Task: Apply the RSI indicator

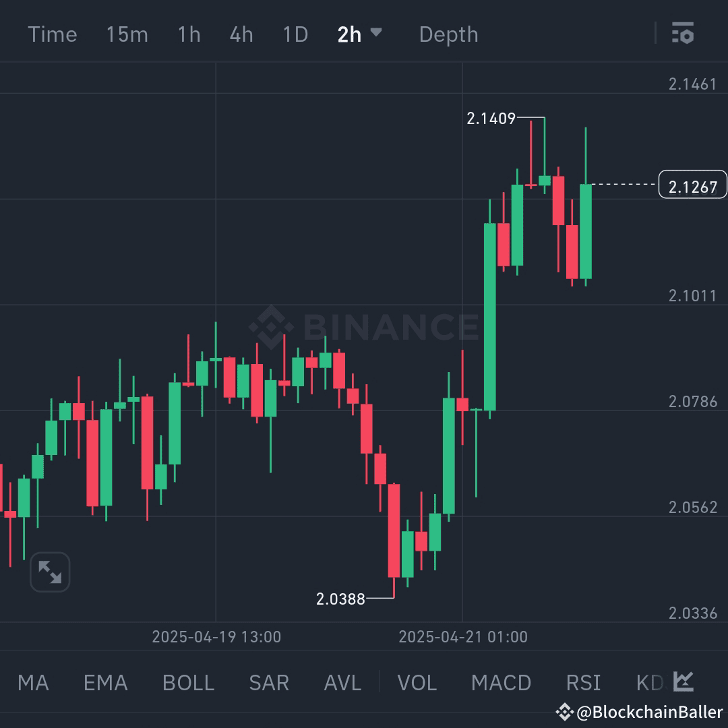Action: pos(582,682)
